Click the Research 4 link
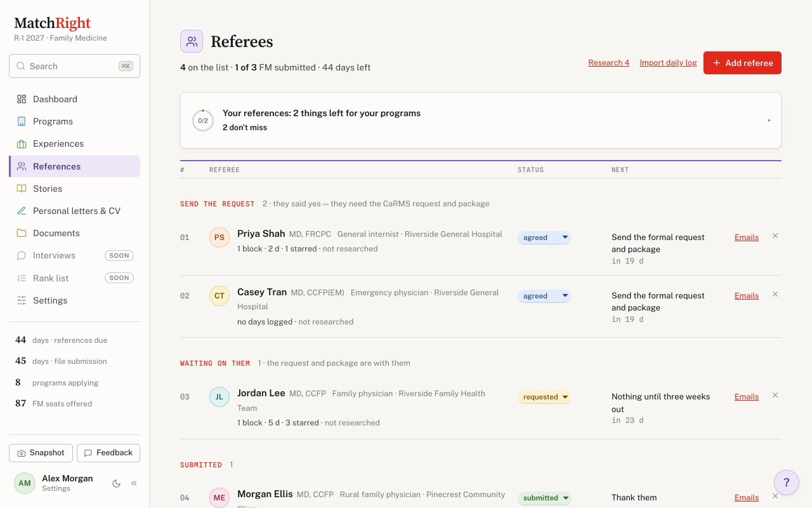This screenshot has width=812, height=508. (x=609, y=62)
